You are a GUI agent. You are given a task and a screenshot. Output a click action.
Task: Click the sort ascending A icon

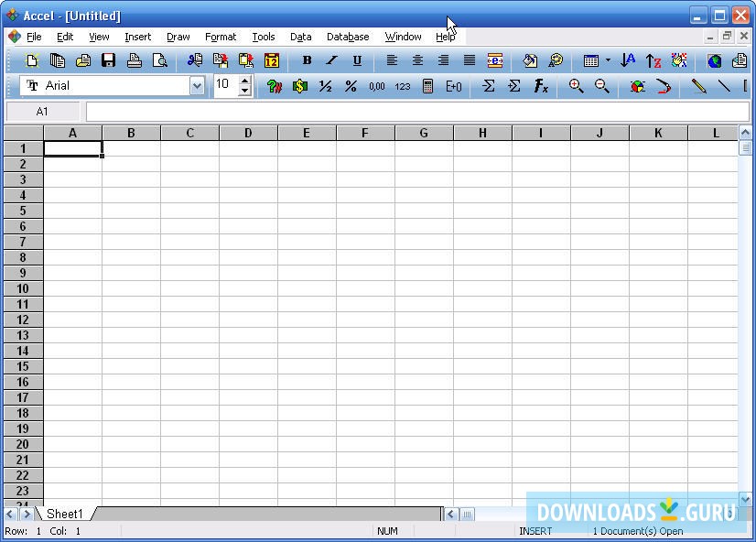click(x=628, y=60)
